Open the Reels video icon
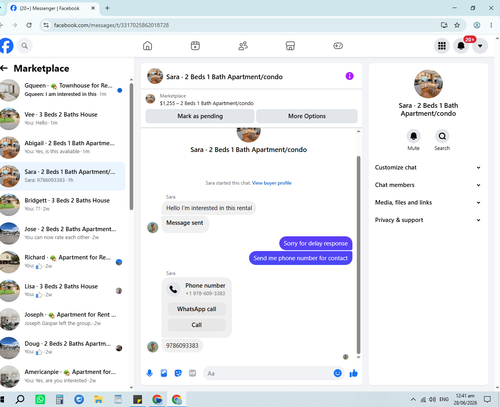 [195, 46]
